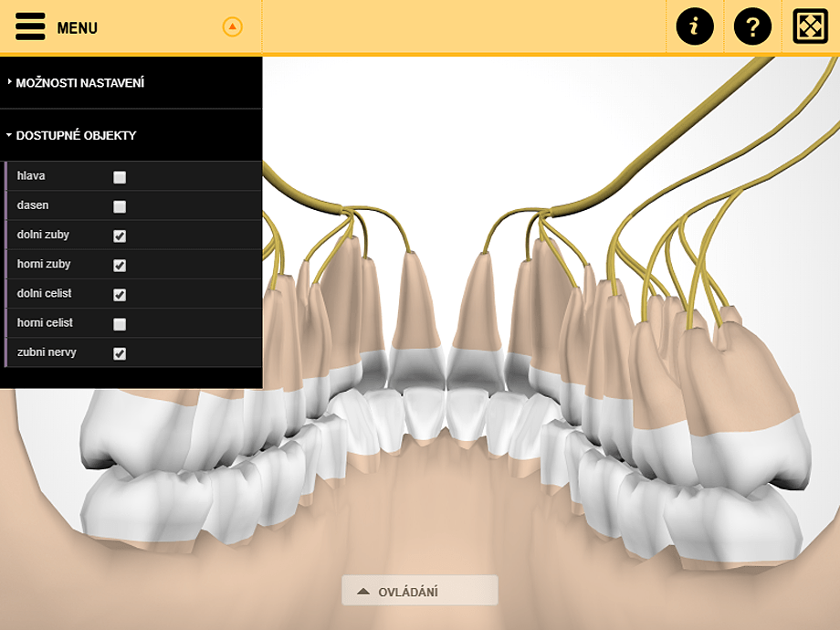The height and width of the screenshot is (630, 840).
Task: Click the yellow collapse arrow next to MENU
Action: point(233,26)
